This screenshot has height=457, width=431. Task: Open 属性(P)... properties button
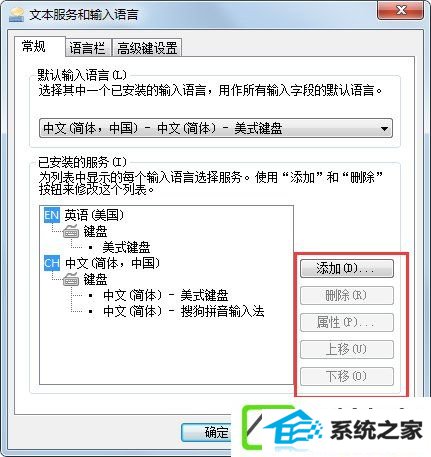point(347,322)
